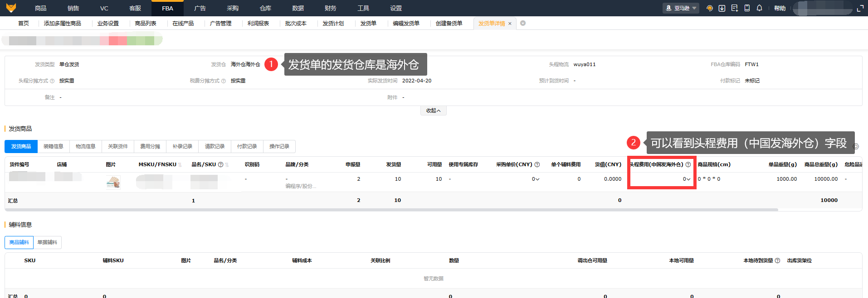
Task: Enter fullscreen using the expand icon
Action: click(860, 8)
